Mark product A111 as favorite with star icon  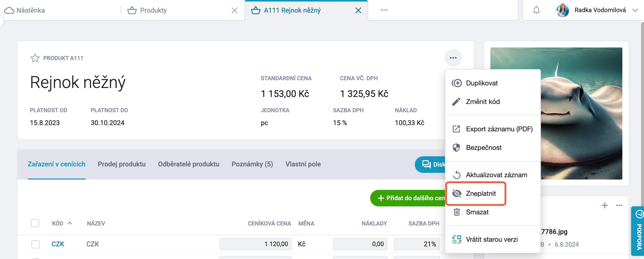click(35, 58)
